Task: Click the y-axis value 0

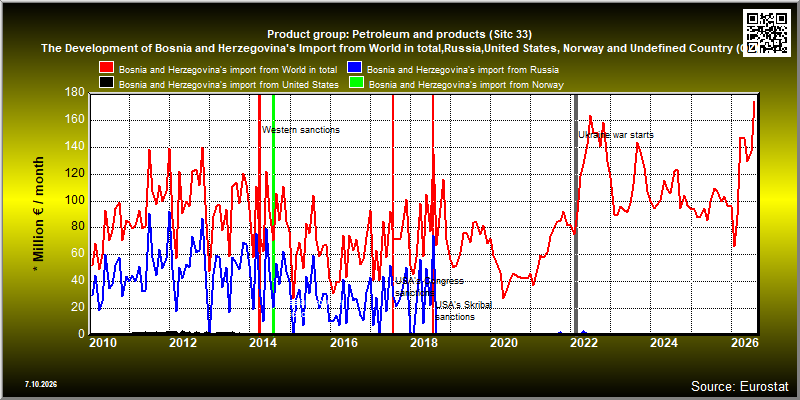Action: click(80, 334)
